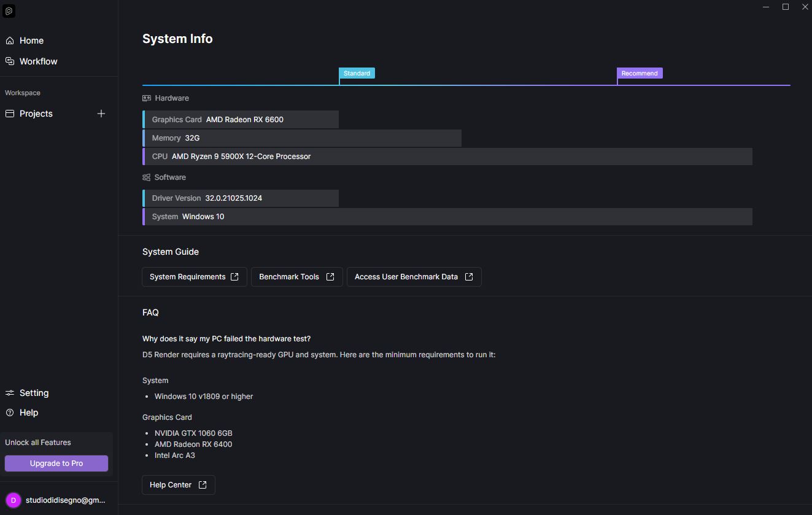Click external link icon on Help Center
This screenshot has height=515, width=812.
[x=203, y=485]
